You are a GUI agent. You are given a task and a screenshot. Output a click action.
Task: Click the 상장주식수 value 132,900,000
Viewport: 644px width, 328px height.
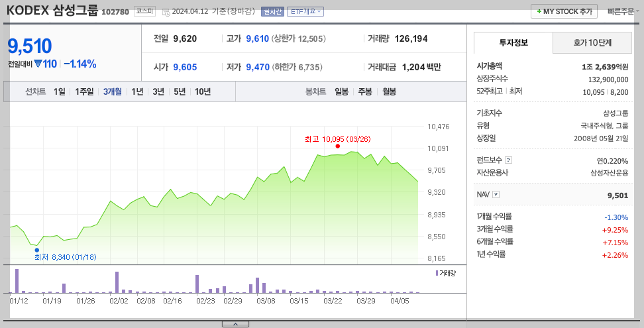(608, 80)
